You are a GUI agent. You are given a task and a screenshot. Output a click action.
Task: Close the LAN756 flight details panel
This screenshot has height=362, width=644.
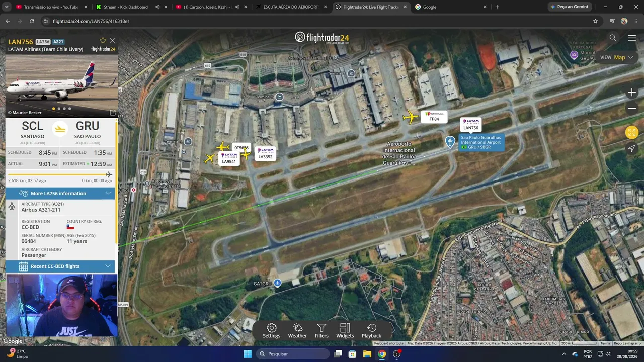(x=113, y=41)
